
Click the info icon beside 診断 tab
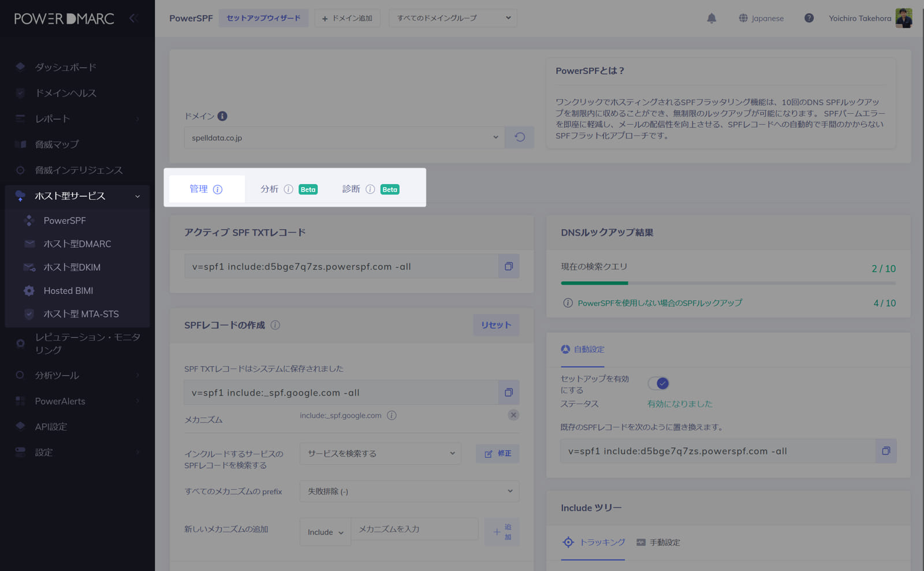click(x=370, y=189)
